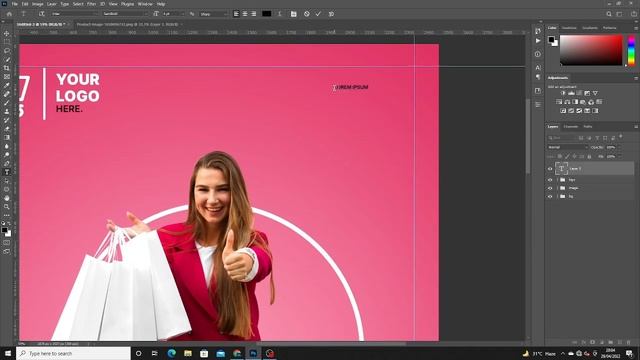Align text left
The height and width of the screenshot is (360, 640).
coord(236,14)
